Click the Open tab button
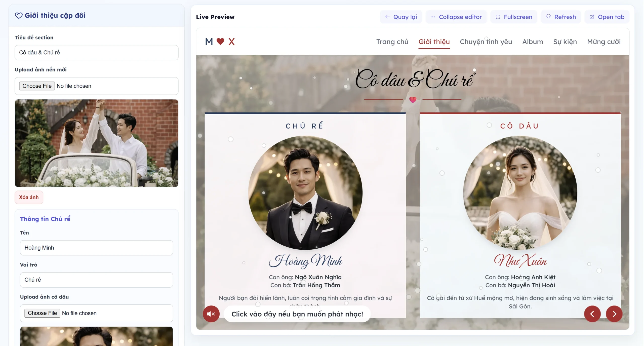Image resolution: width=644 pixels, height=346 pixels. (x=607, y=17)
